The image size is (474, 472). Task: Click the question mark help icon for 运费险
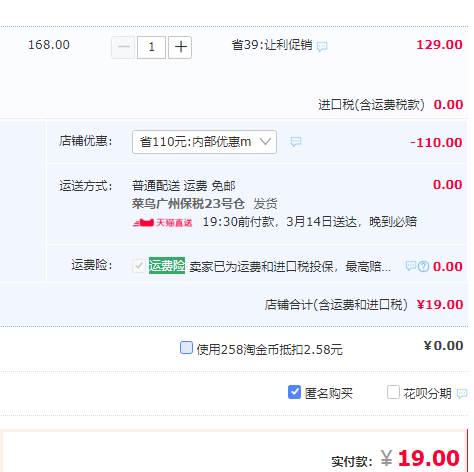pos(423,266)
